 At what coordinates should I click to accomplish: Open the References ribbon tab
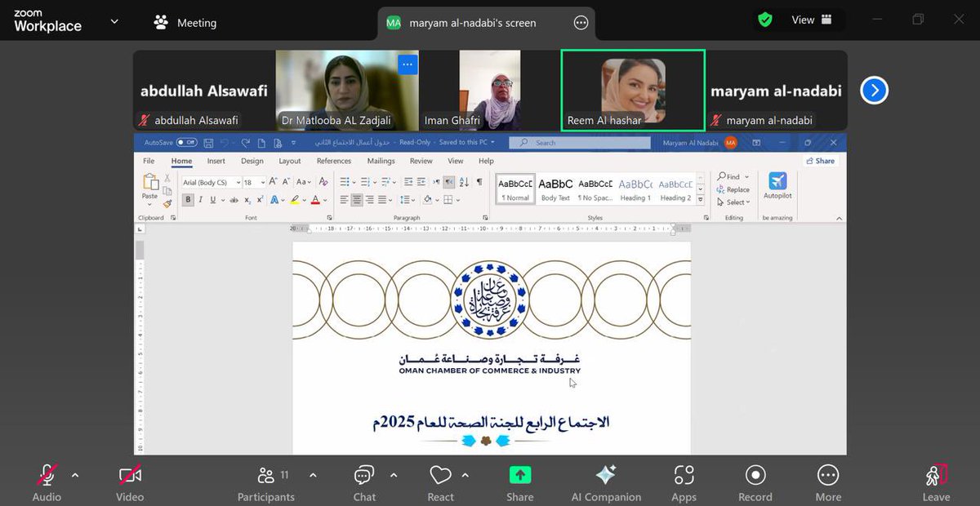pyautogui.click(x=333, y=161)
